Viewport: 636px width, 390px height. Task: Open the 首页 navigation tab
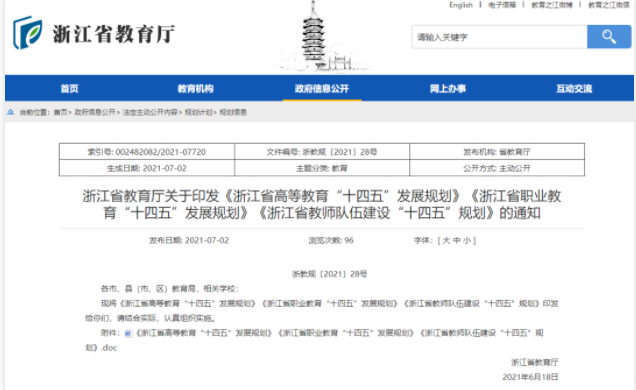point(69,88)
